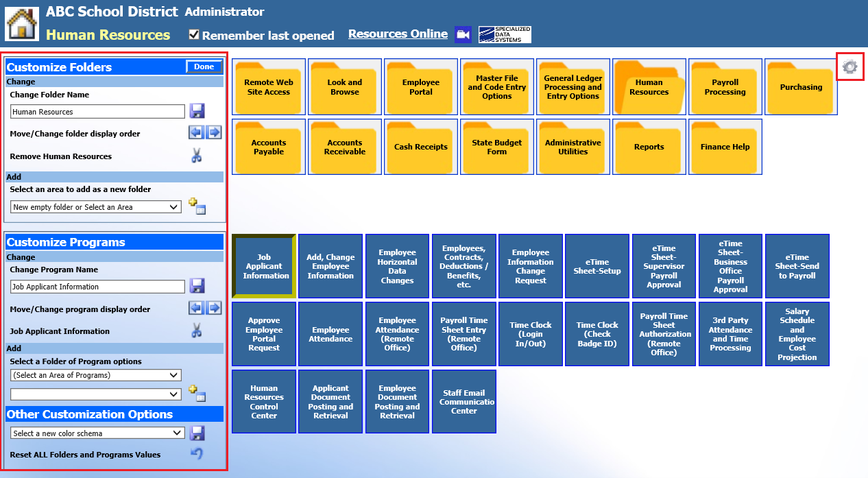This screenshot has width=868, height=478.
Task: Save the selected color schema
Action: tap(197, 433)
